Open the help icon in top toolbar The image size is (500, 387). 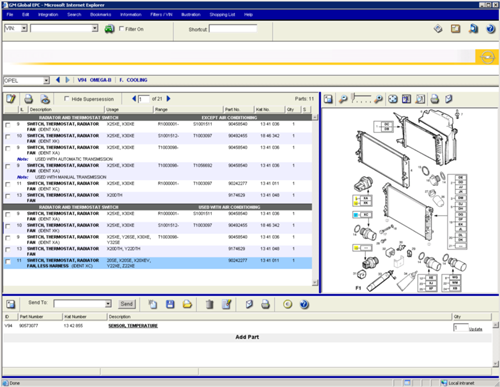[490, 29]
